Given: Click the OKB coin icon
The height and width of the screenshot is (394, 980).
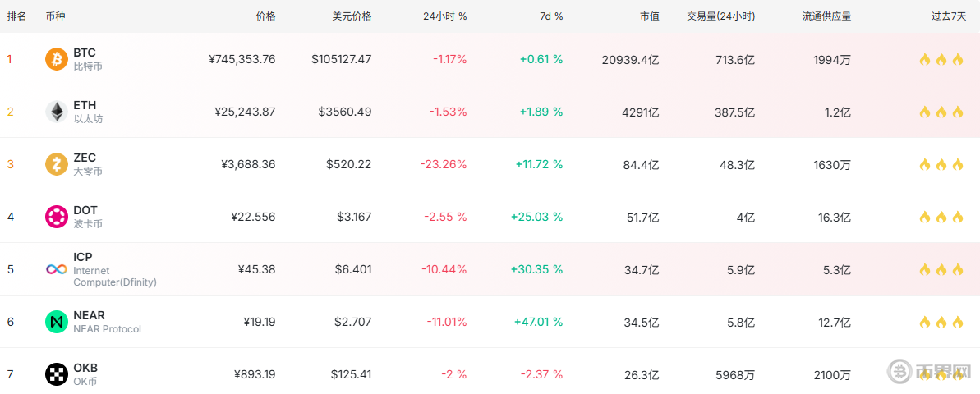Looking at the screenshot, I should 56,374.
